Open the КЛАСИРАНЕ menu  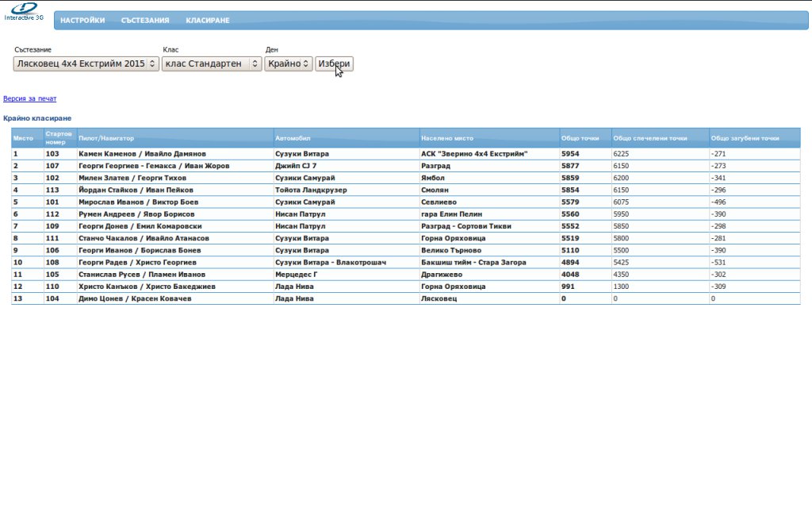[x=207, y=20]
